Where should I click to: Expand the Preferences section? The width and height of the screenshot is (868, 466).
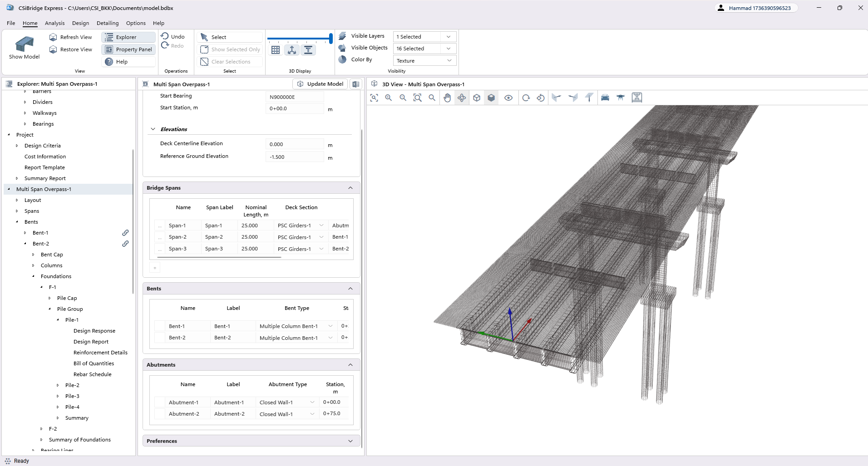click(x=350, y=440)
